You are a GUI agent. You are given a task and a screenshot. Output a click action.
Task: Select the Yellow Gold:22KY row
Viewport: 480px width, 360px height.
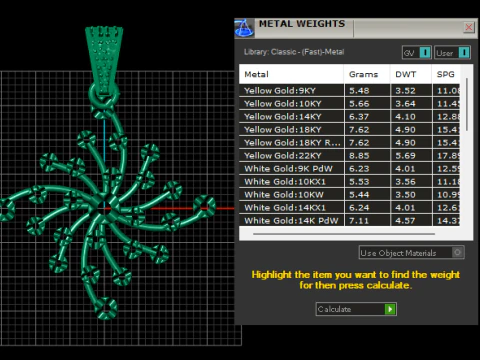(x=349, y=156)
